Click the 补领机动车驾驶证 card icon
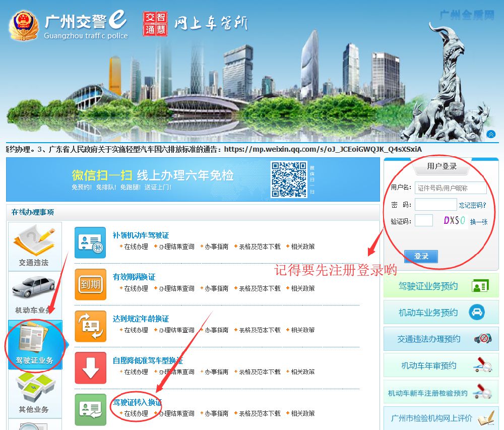Viewport: 504px width, 430px height. 90,242
